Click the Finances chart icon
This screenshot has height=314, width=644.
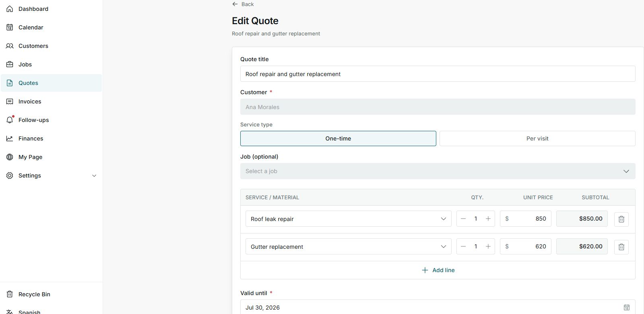point(10,138)
